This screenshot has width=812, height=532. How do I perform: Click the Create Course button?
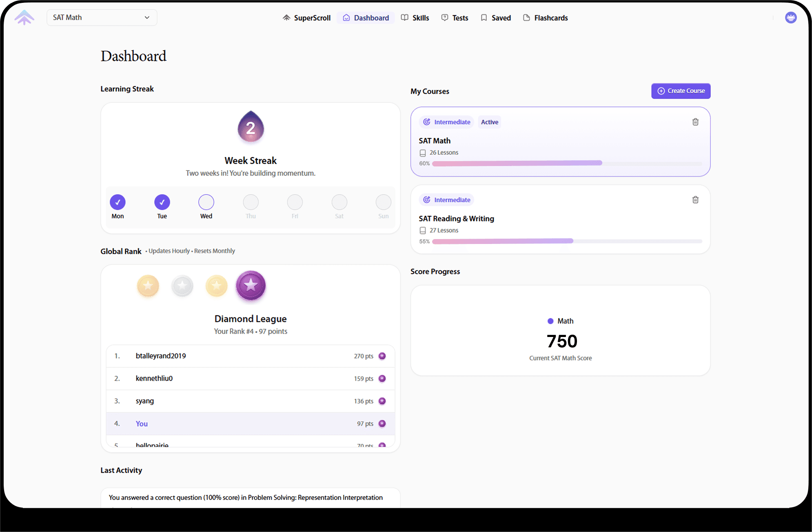[680, 91]
